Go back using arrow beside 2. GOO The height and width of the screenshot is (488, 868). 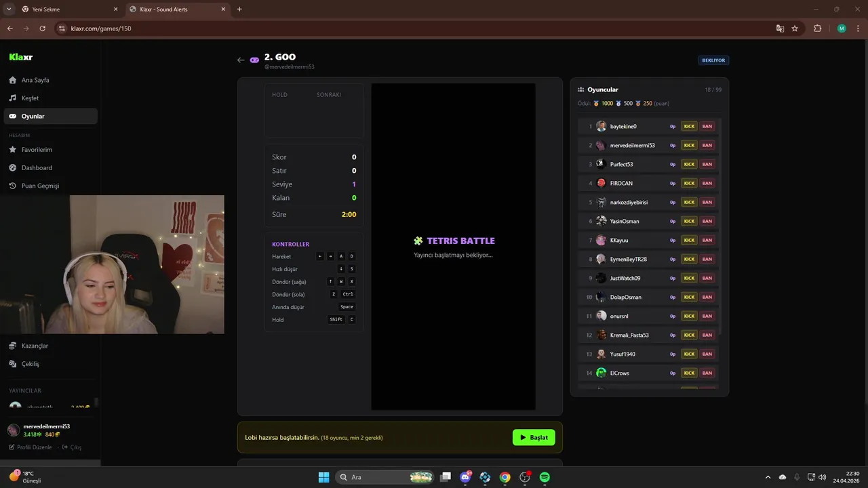(241, 60)
